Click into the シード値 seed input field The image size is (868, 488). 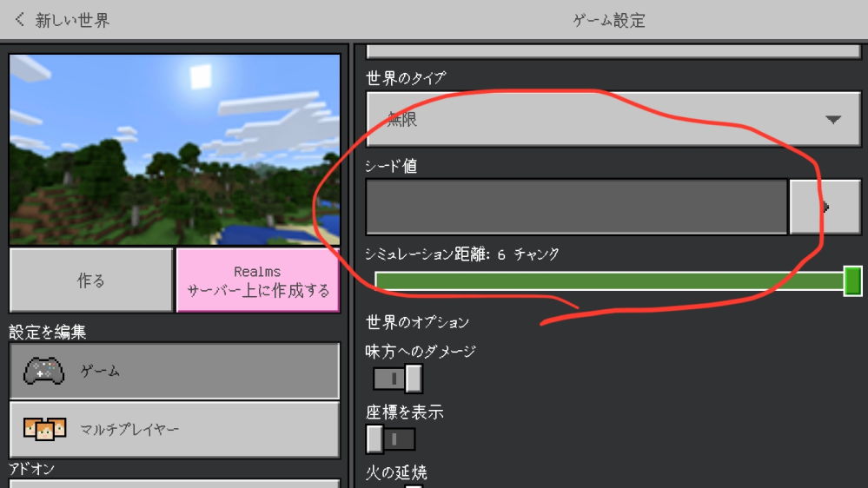(x=576, y=207)
